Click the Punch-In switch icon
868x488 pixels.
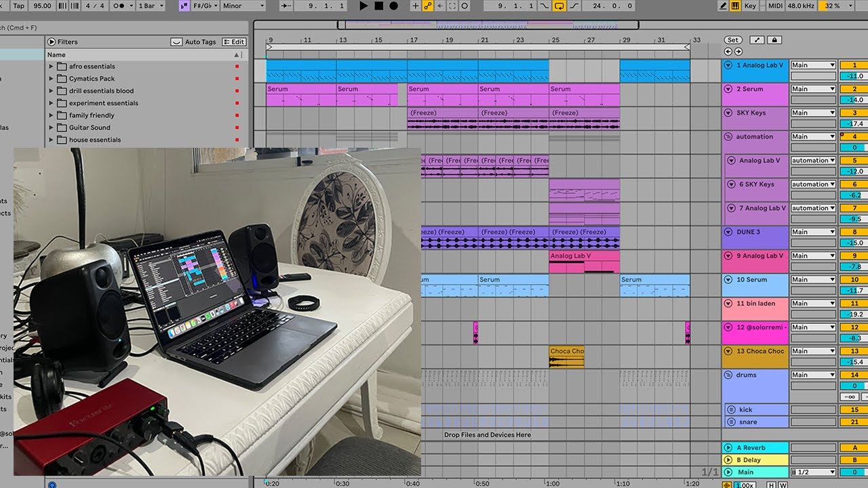coord(545,5)
